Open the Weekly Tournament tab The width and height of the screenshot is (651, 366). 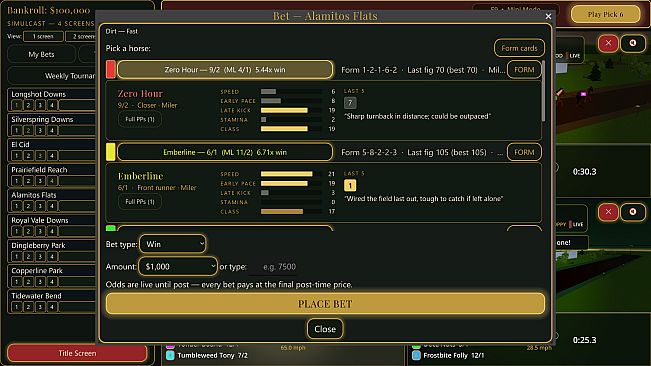coord(52,76)
